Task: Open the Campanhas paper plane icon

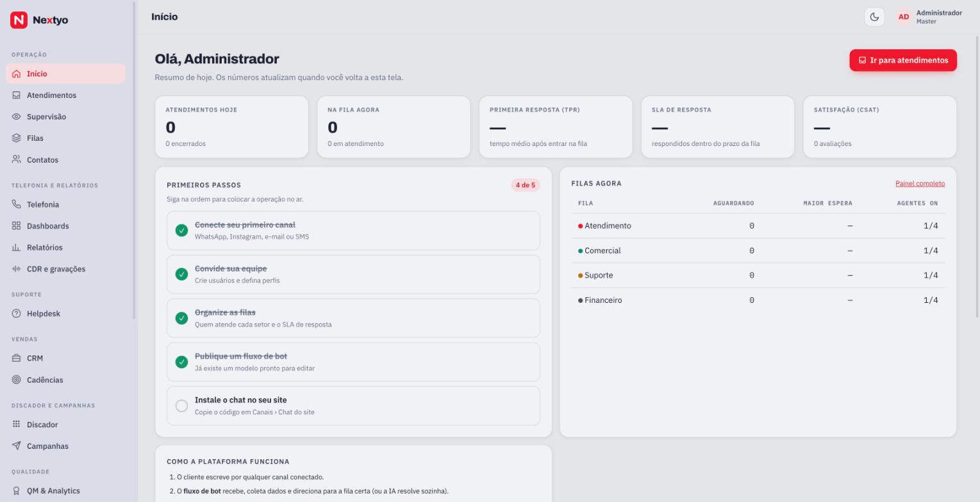Action: [x=17, y=446]
